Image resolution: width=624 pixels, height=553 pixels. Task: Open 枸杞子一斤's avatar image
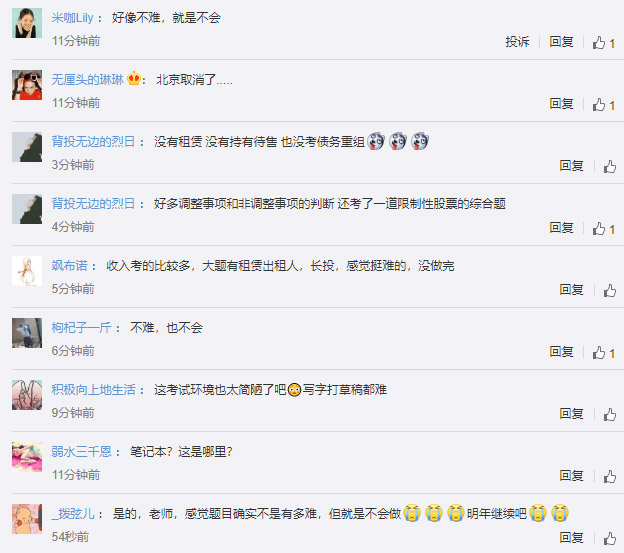(x=27, y=333)
